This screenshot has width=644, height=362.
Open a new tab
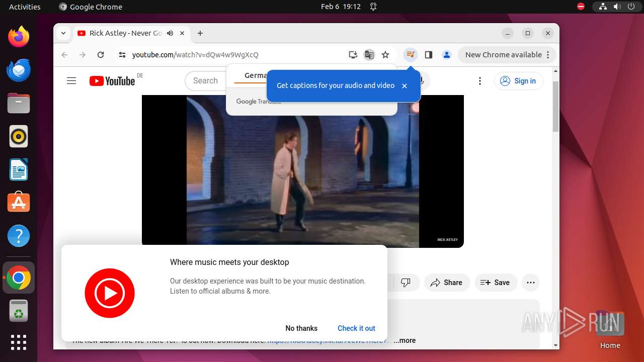200,33
